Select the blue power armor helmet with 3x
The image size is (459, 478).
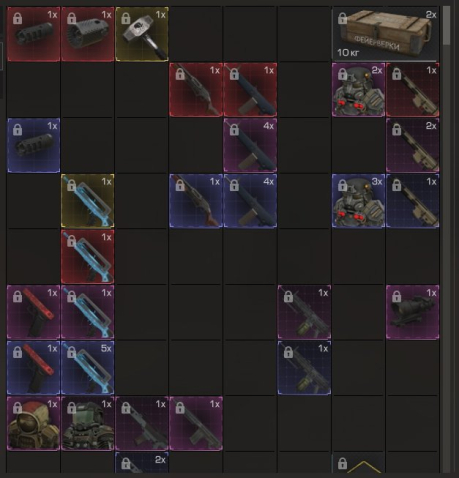(358, 201)
